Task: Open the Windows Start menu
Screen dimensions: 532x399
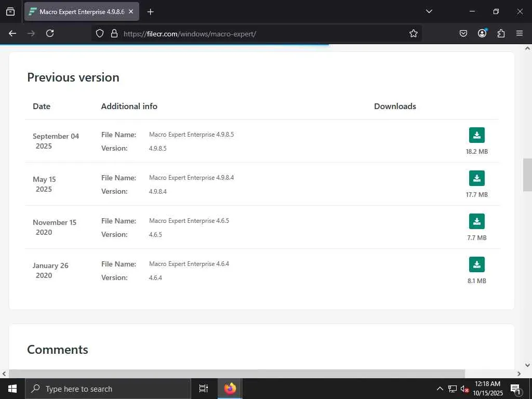Action: [x=12, y=389]
